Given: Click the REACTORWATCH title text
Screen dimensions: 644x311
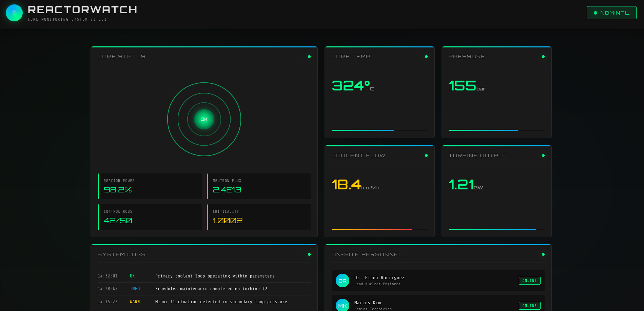Looking at the screenshot, I should pyautogui.click(x=82, y=10).
